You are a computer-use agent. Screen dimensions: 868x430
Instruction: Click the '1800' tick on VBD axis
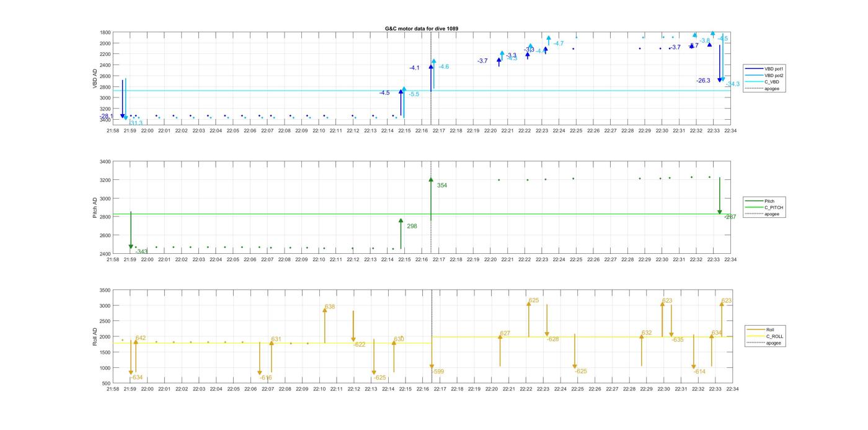point(105,32)
